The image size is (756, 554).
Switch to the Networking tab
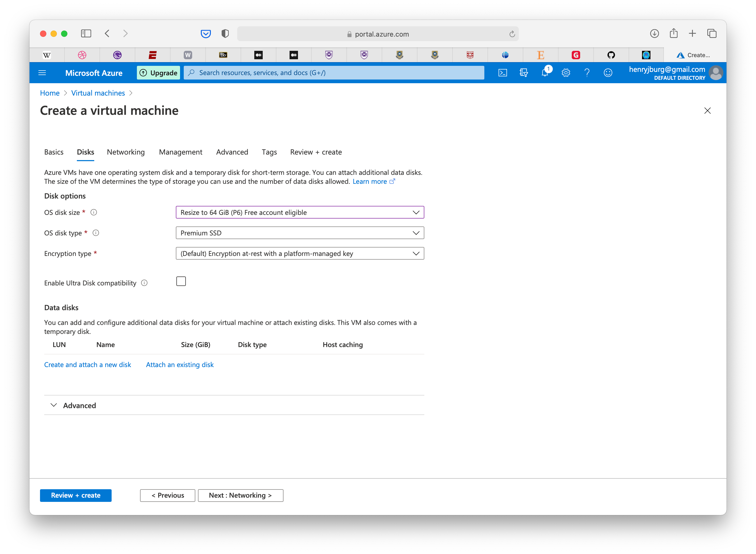click(x=126, y=152)
